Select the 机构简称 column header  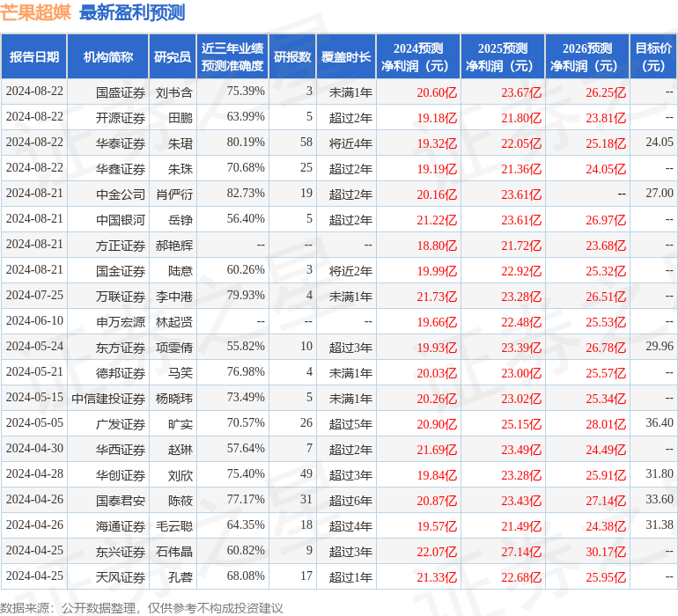108,57
